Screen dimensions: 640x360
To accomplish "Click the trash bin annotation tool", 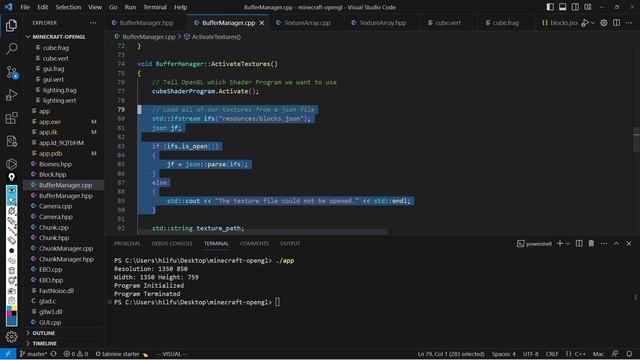I will (x=11, y=271).
